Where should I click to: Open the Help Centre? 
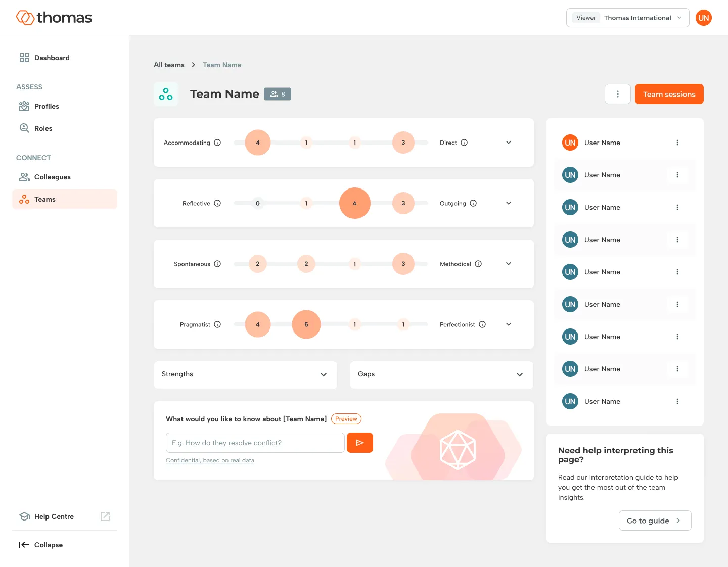pos(54,516)
